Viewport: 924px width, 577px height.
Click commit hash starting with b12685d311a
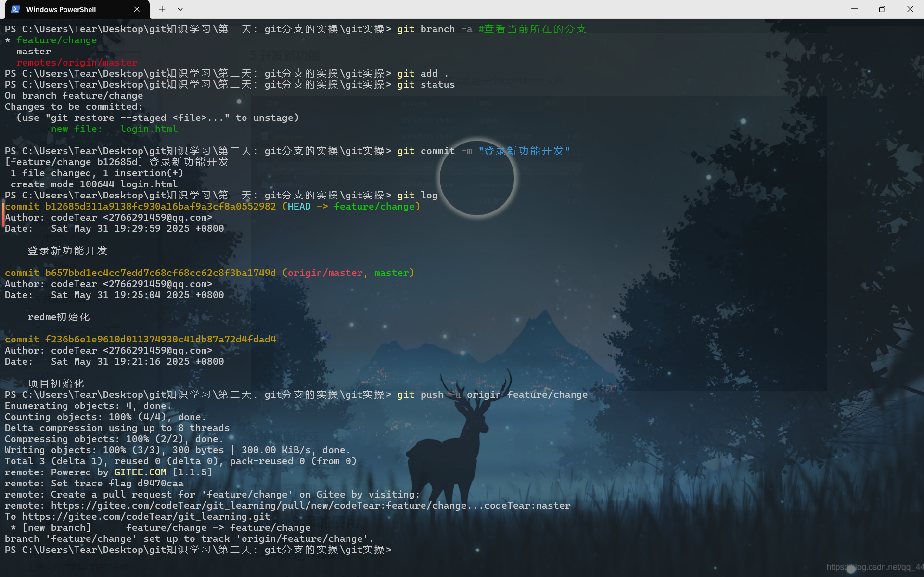160,206
